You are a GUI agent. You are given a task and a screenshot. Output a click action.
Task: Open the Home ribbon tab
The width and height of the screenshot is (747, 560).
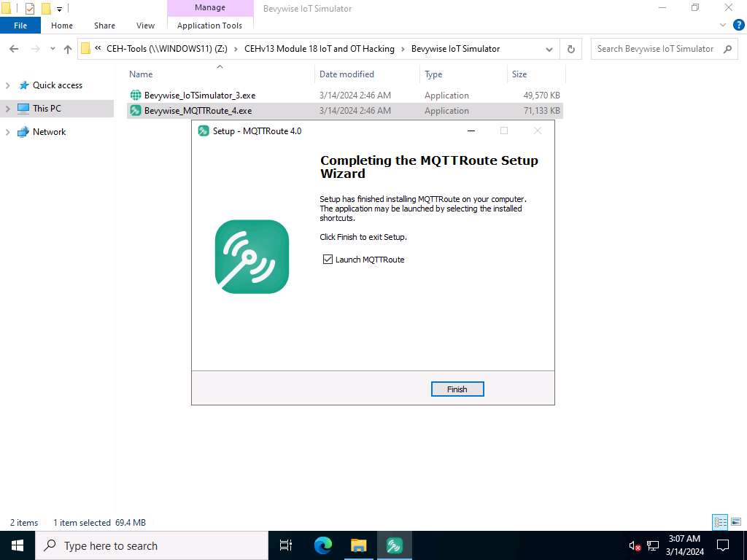point(62,26)
